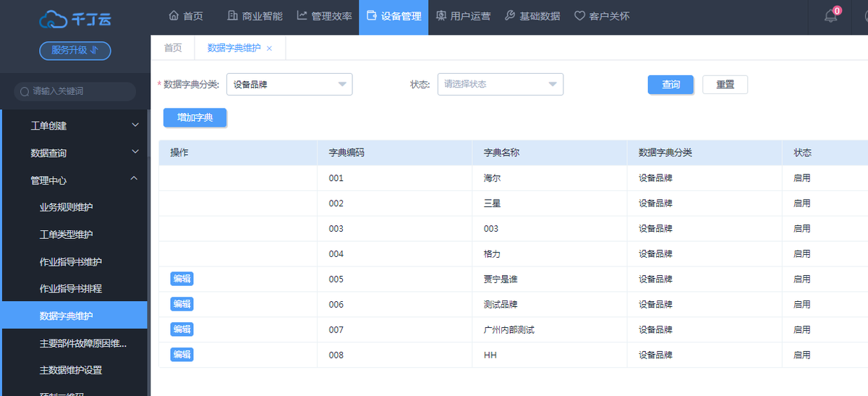Image resolution: width=868 pixels, height=396 pixels.
Task: Open the 管理效率 menu
Action: click(325, 16)
